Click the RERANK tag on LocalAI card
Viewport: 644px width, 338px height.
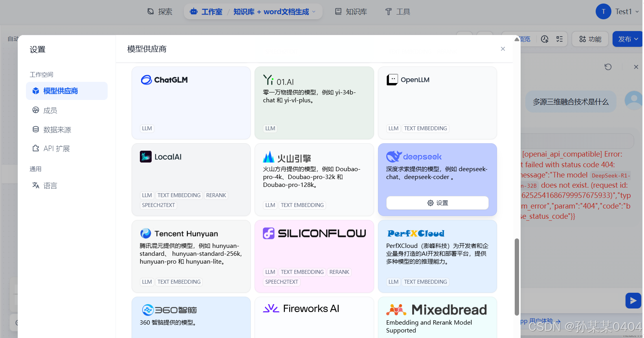[x=216, y=195]
